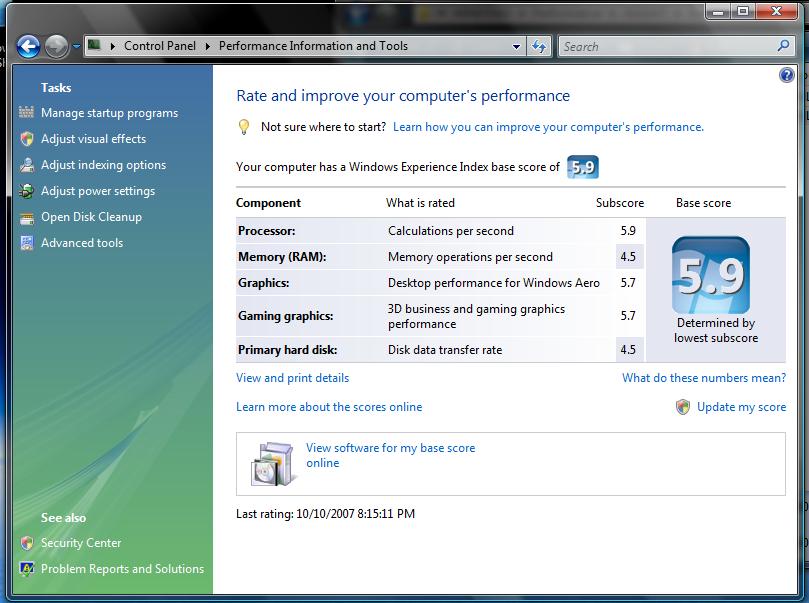Select Performance Information and Tools breadcrumb
This screenshot has height=603, width=809.
313,46
